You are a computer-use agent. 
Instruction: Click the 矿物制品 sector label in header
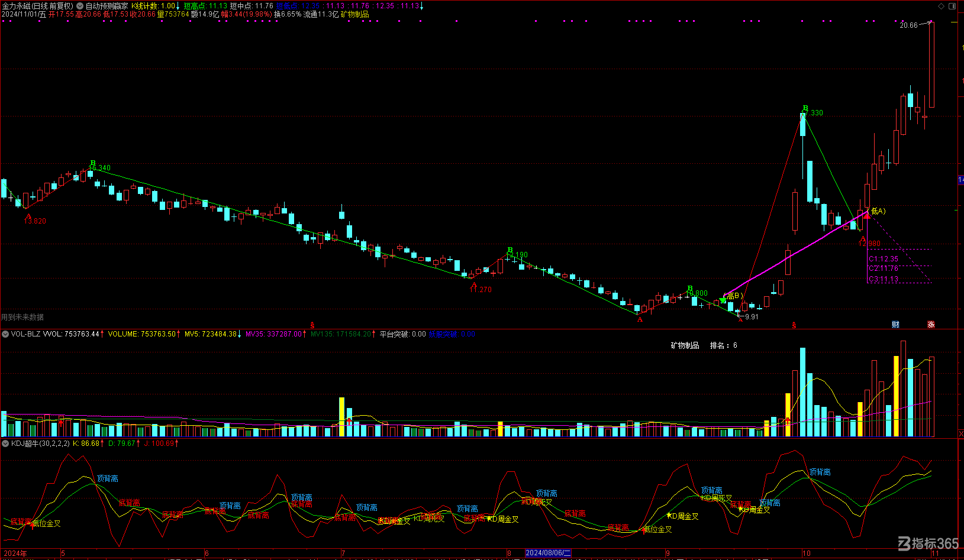(355, 14)
